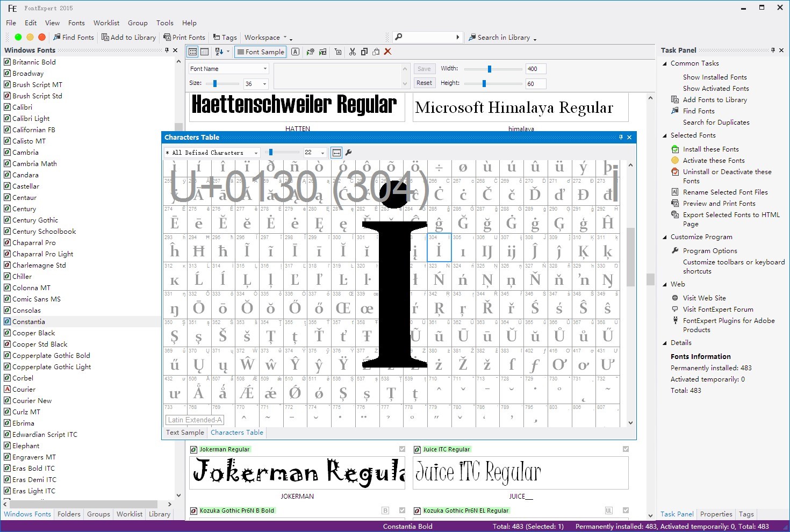Screen dimensions: 790x532
Task: Click the paste clipboard icon
Action: click(x=376, y=52)
